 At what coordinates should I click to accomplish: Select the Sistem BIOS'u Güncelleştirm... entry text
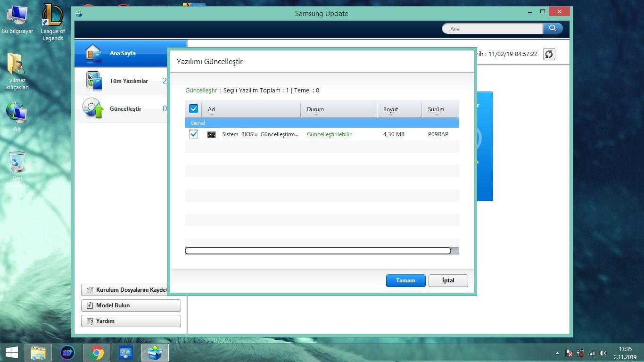point(260,134)
